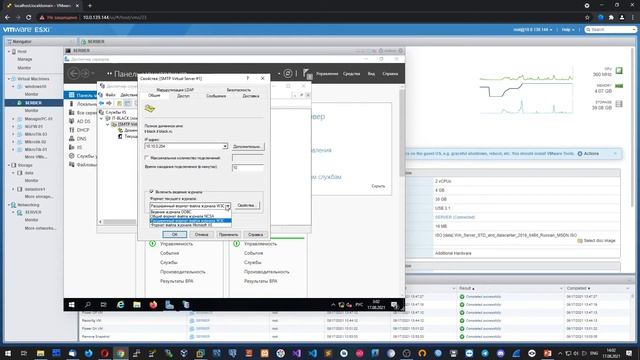Switch to Server Manager on the guest taskbar

169,305
